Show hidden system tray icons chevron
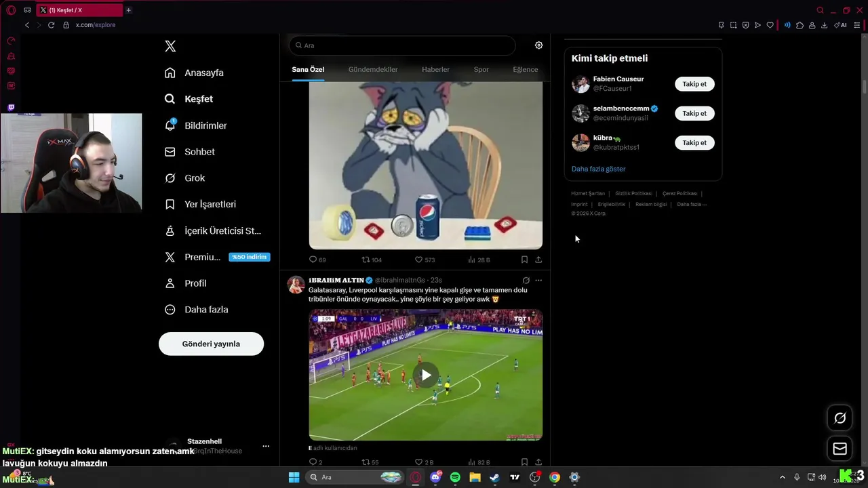The height and width of the screenshot is (488, 868). pyautogui.click(x=782, y=477)
